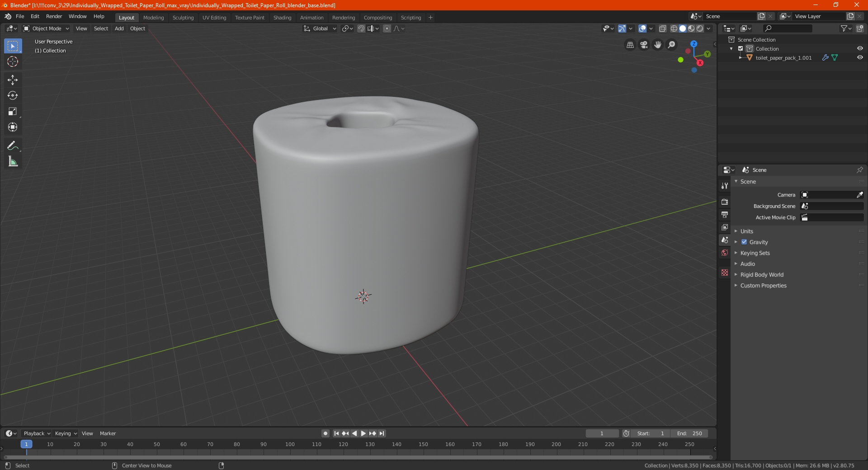Viewport: 868px width, 470px height.
Task: Toggle snapping magnet
Action: point(361,28)
